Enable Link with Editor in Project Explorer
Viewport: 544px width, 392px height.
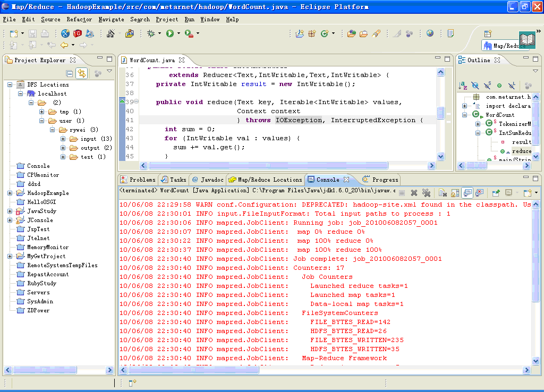pos(81,73)
